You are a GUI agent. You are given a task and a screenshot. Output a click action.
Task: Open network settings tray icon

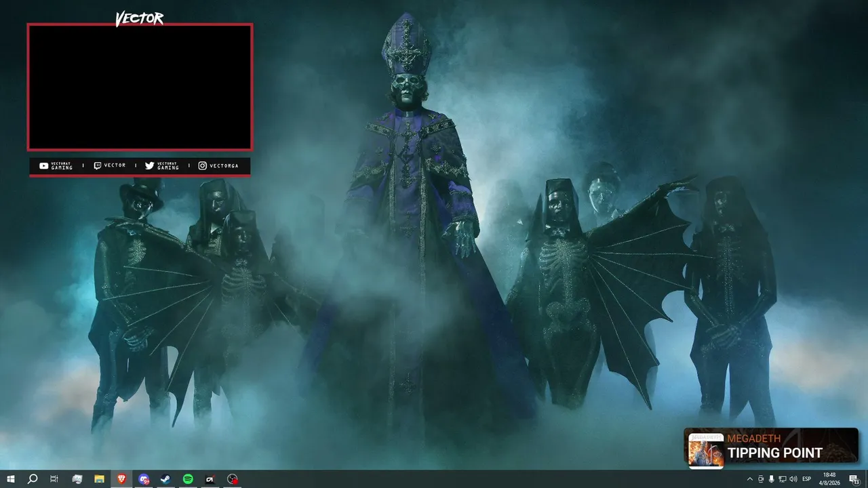(x=783, y=479)
